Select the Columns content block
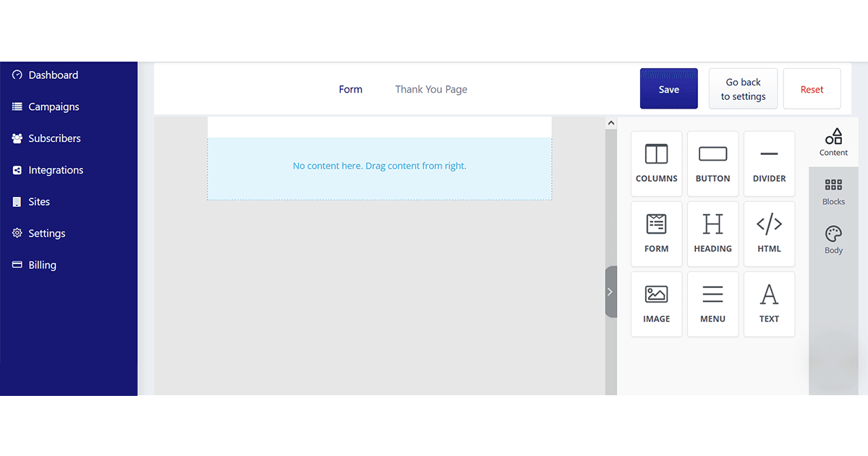This screenshot has height=456, width=868. (x=656, y=164)
